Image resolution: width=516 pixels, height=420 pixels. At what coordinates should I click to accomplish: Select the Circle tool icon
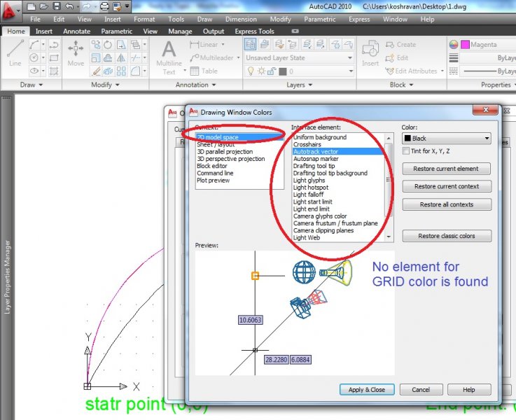34,57
